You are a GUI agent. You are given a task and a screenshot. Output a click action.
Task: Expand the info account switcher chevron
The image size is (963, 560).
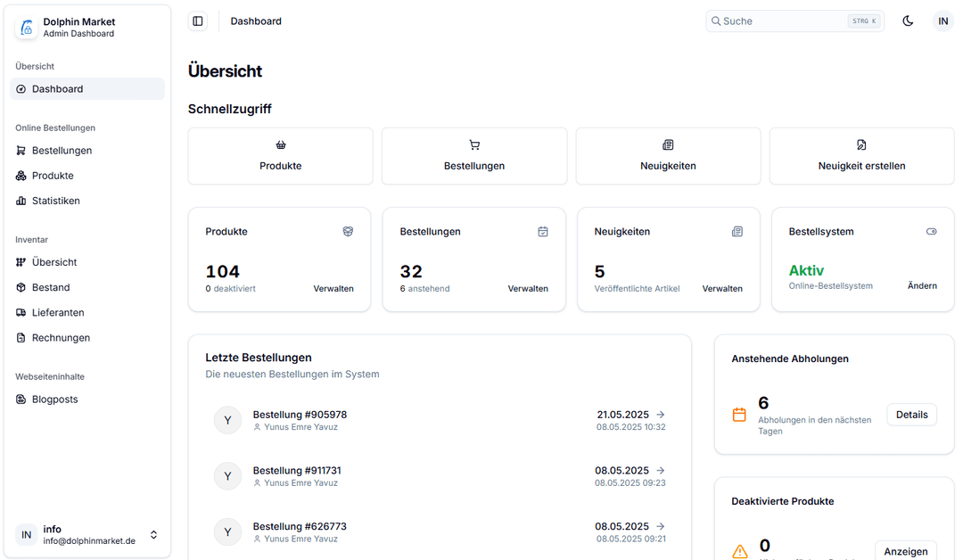coord(153,535)
